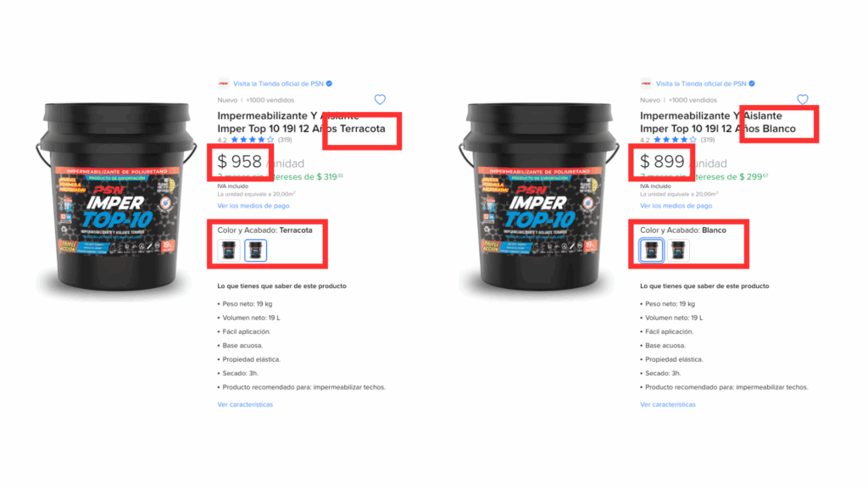Click verified badge beside left PSN store link
Screen dimensions: 868x488
point(330,84)
